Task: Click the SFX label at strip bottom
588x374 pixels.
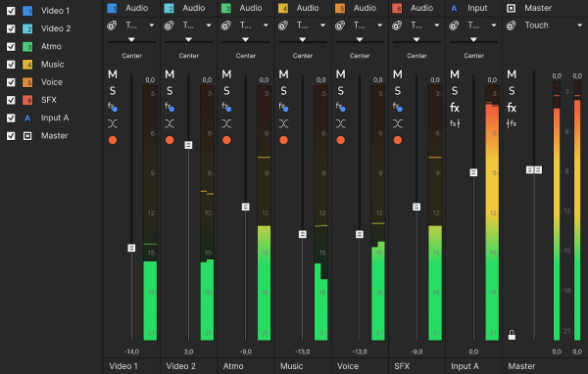Action: coord(402,366)
